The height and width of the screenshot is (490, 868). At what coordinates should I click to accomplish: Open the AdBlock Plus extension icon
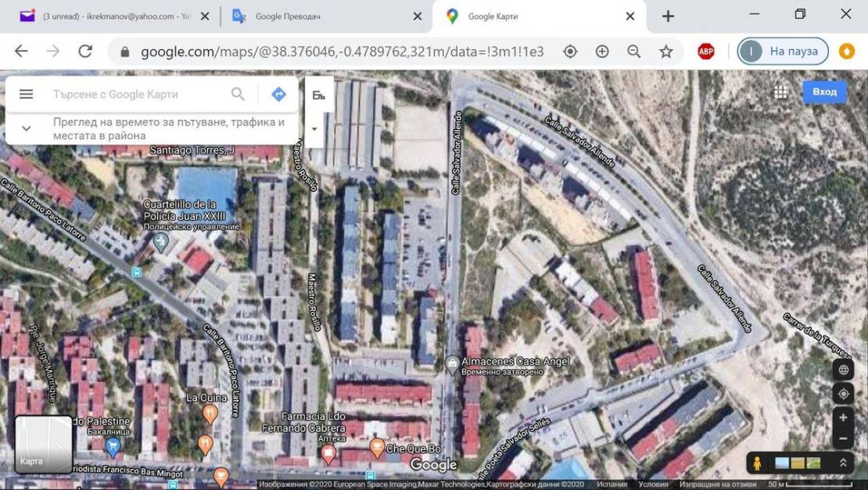[704, 51]
